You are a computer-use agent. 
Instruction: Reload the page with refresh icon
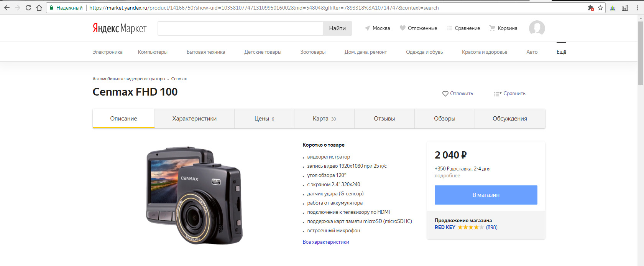point(28,8)
